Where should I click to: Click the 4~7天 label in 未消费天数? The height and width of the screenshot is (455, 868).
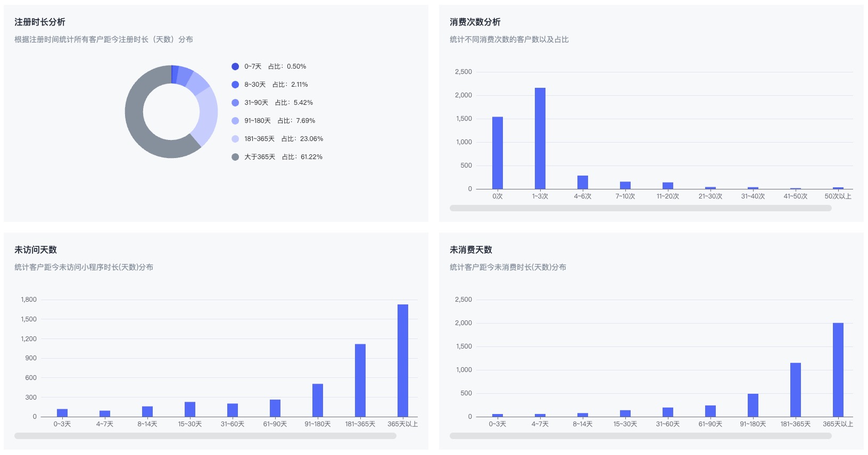click(540, 424)
